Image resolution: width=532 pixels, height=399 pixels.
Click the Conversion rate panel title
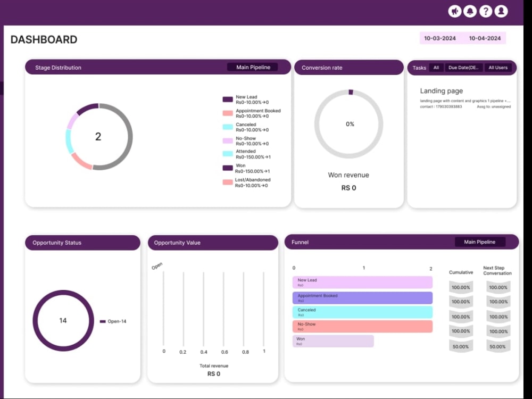[322, 68]
